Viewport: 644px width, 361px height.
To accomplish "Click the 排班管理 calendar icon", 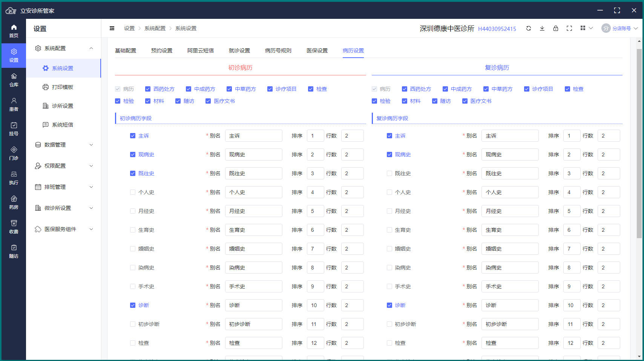I will pos(38,187).
